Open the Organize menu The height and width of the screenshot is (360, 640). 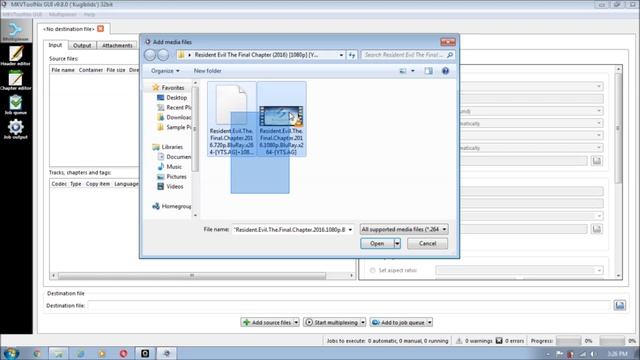point(165,71)
